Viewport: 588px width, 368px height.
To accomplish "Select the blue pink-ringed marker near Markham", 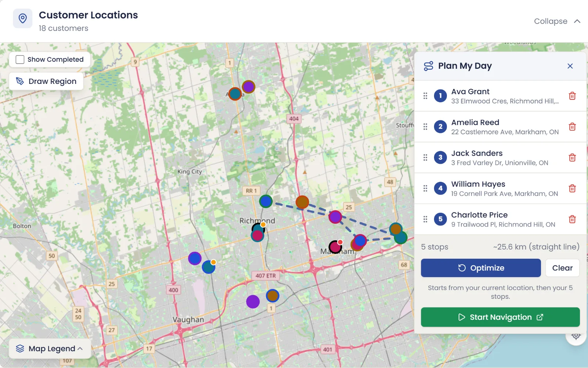I will coord(360,241).
